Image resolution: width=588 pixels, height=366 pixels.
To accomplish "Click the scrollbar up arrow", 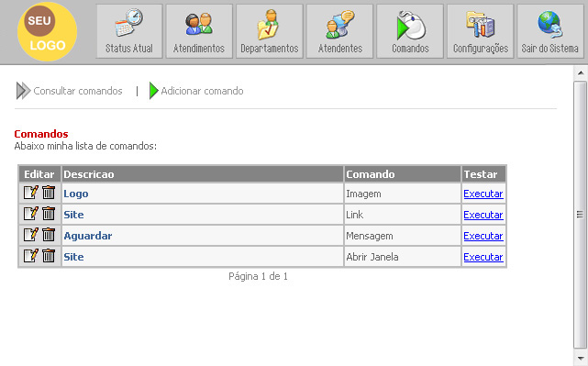I will (581, 72).
